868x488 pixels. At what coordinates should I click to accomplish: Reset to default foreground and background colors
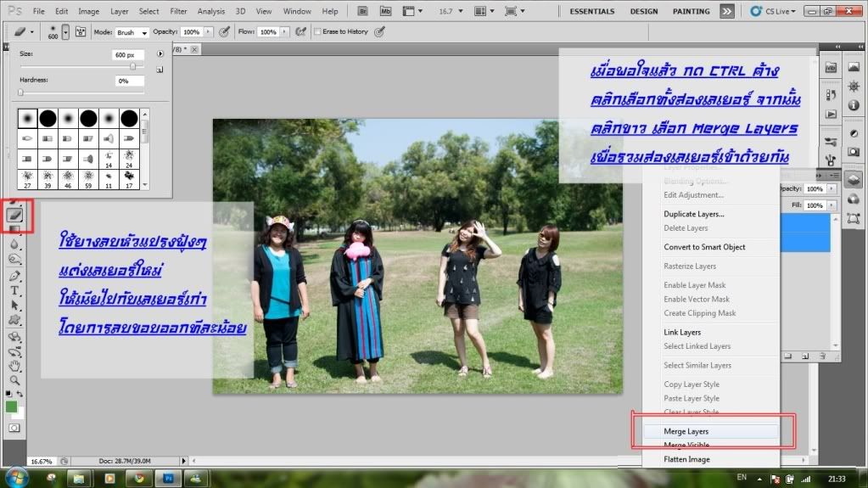point(8,393)
